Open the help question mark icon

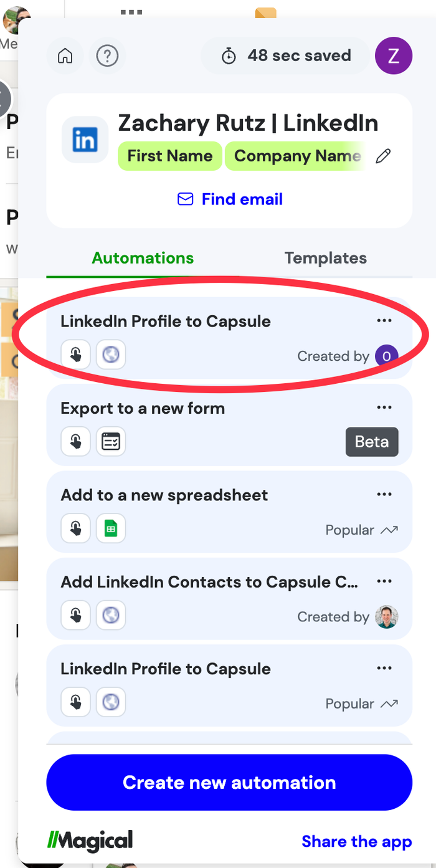(x=107, y=55)
